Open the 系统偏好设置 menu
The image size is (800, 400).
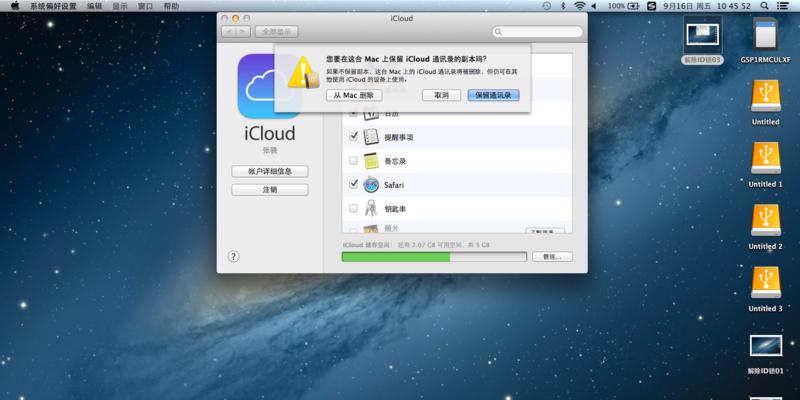53,6
